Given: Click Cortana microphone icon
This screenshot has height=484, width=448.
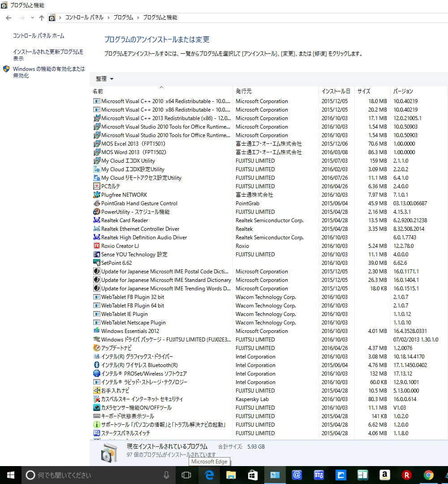Looking at the screenshot, I should tap(166, 475).
